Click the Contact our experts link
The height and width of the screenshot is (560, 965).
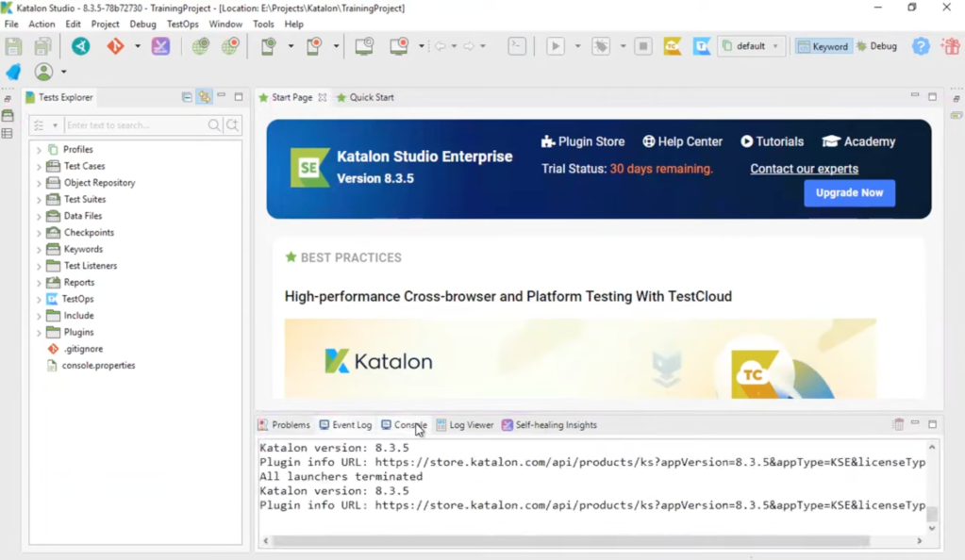pos(804,169)
